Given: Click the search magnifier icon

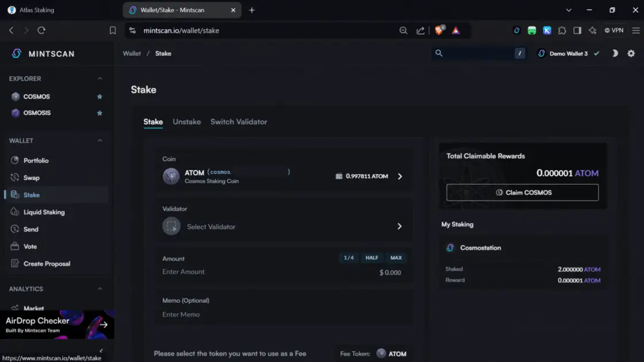Looking at the screenshot, I should 439,53.
